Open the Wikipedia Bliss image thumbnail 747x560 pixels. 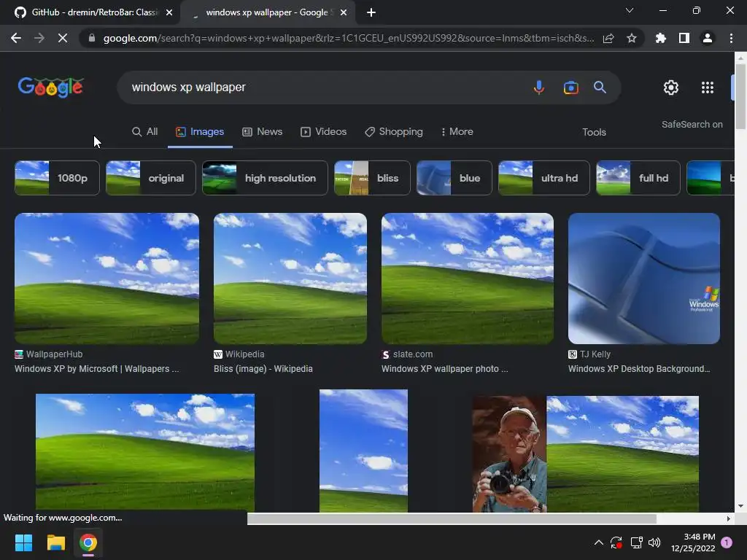click(290, 278)
